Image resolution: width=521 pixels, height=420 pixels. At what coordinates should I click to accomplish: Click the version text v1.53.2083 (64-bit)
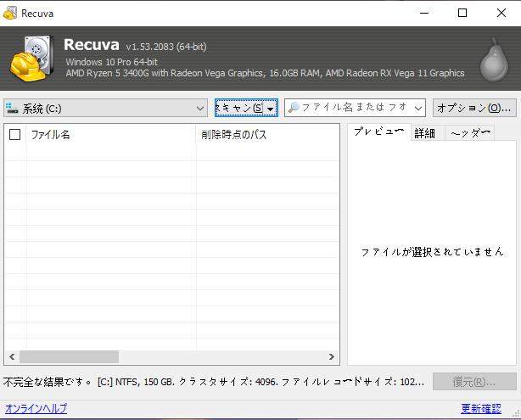click(x=166, y=47)
